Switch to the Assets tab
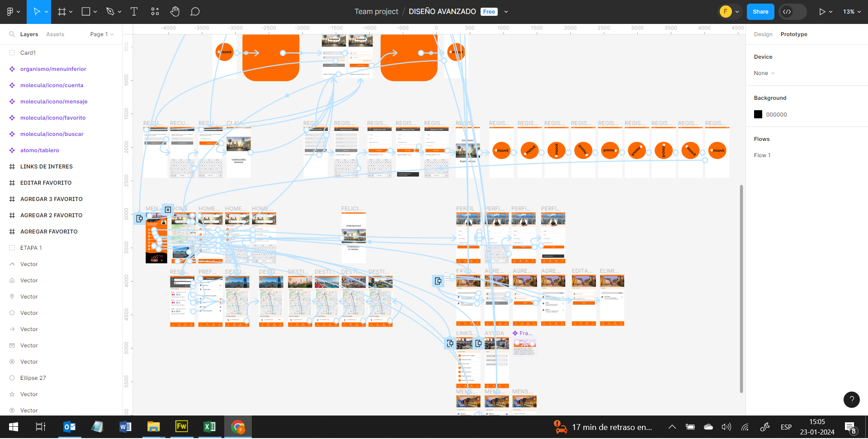Image resolution: width=868 pixels, height=439 pixels. (55, 34)
